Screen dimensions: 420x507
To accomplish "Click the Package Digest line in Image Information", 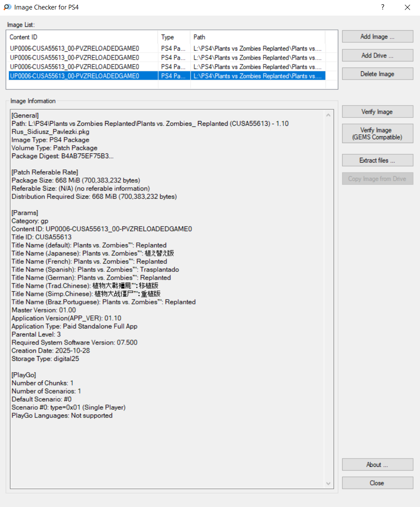I will tap(63, 156).
